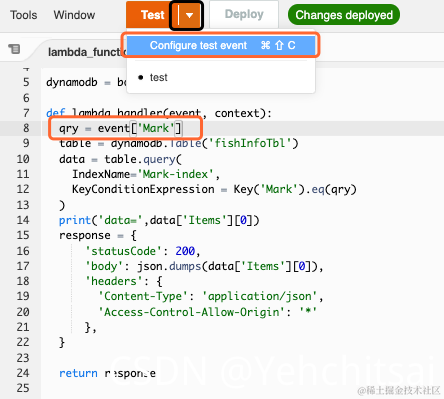This screenshot has width=444, height=399.
Task: Click the Changes deployed status badge
Action: 344,15
